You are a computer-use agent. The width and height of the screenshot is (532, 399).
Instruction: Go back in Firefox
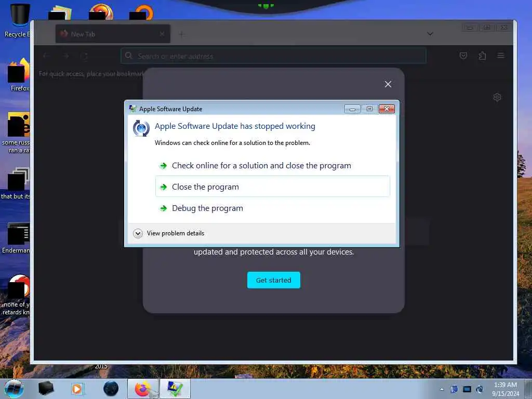[46, 56]
